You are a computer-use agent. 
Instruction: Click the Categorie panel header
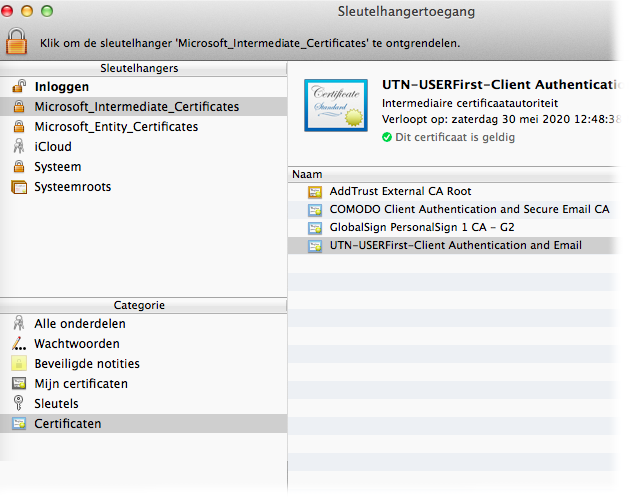click(144, 306)
